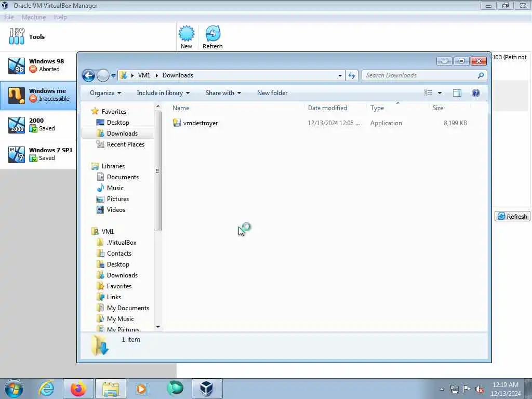Click New folder button
The width and height of the screenshot is (532, 399).
pos(272,93)
